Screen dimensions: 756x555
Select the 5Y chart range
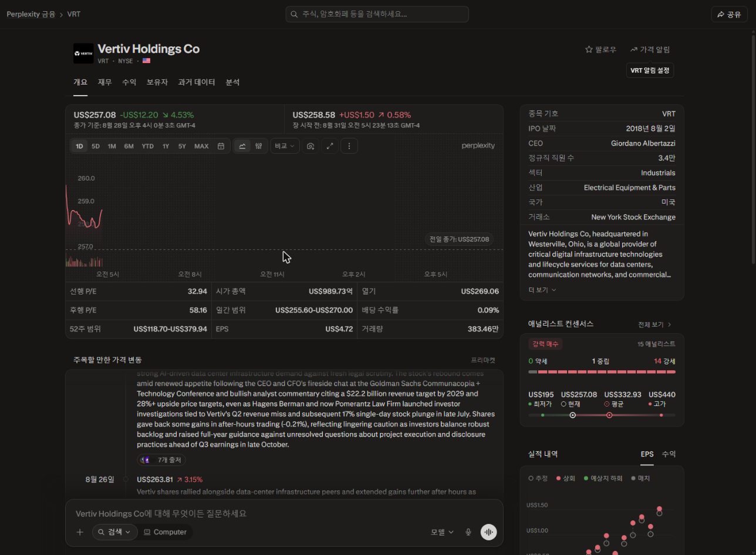coord(182,146)
